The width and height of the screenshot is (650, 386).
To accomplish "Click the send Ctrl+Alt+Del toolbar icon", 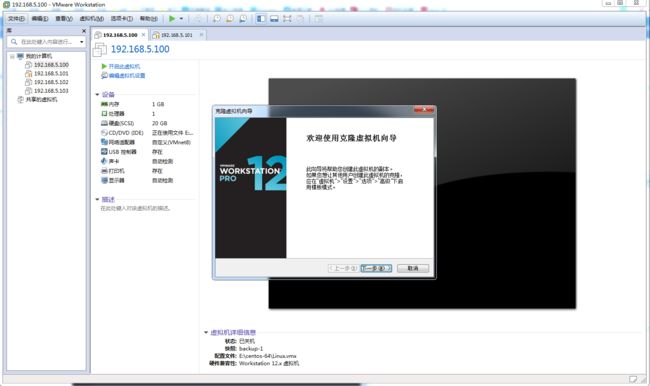I will (x=198, y=19).
